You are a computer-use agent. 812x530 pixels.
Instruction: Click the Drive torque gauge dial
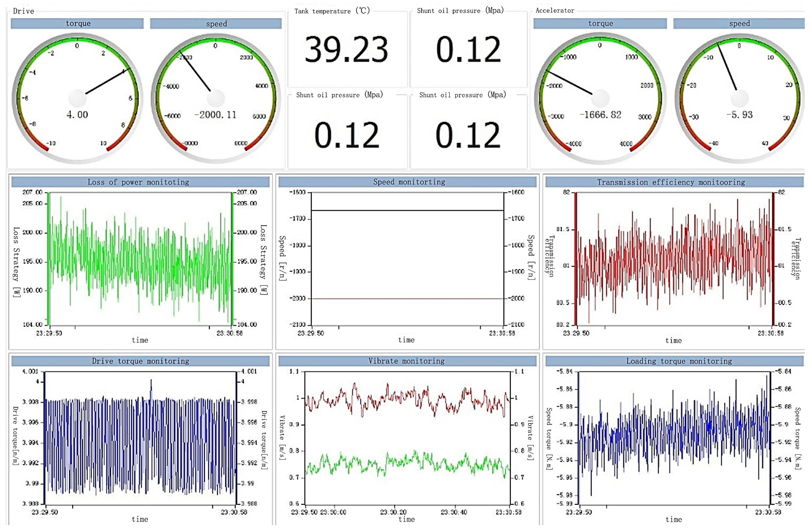(78, 98)
